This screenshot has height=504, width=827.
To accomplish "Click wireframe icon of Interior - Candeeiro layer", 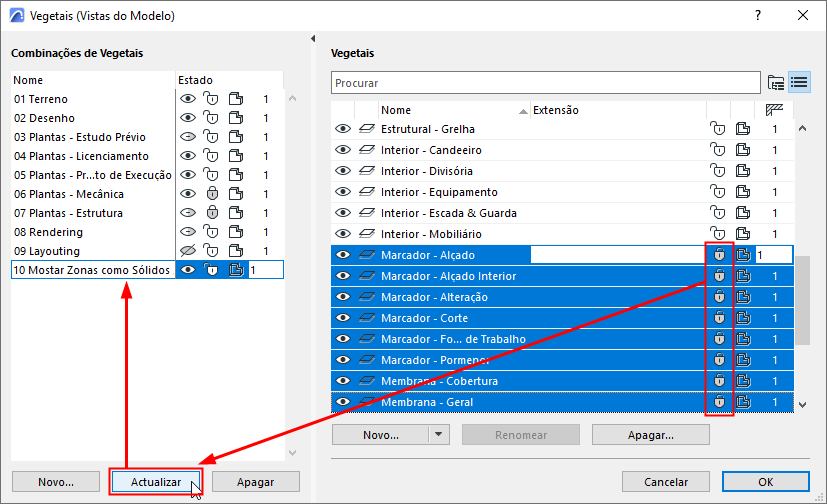I will click(743, 150).
